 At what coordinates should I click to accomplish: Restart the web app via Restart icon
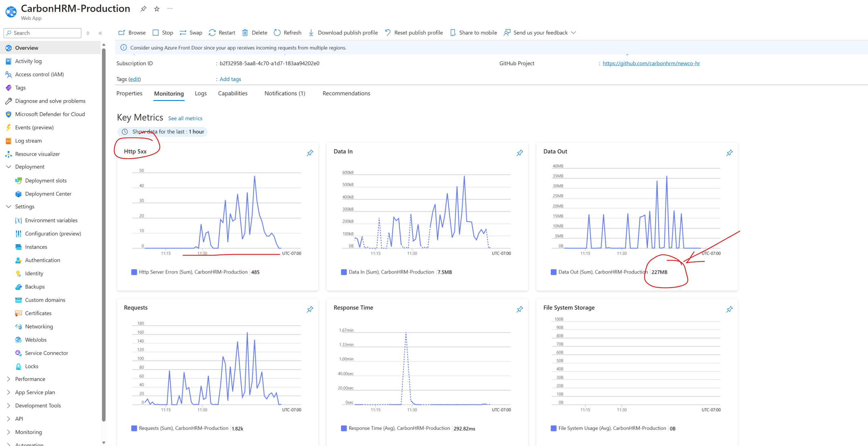pyautogui.click(x=221, y=32)
